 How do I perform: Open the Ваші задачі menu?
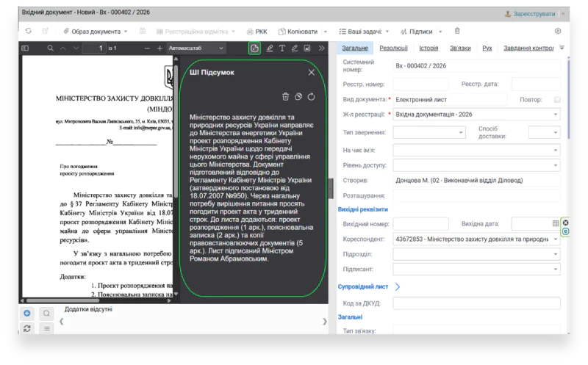[364, 32]
